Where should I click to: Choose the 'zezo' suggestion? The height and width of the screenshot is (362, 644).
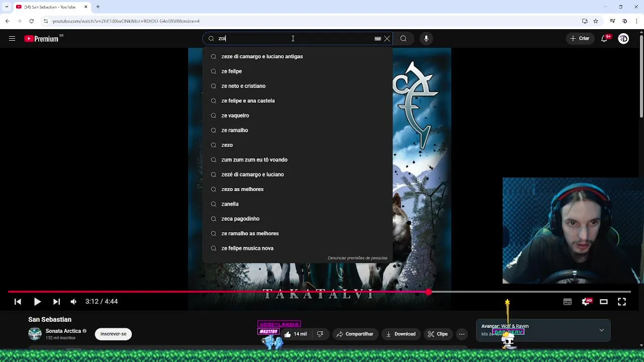click(297, 145)
